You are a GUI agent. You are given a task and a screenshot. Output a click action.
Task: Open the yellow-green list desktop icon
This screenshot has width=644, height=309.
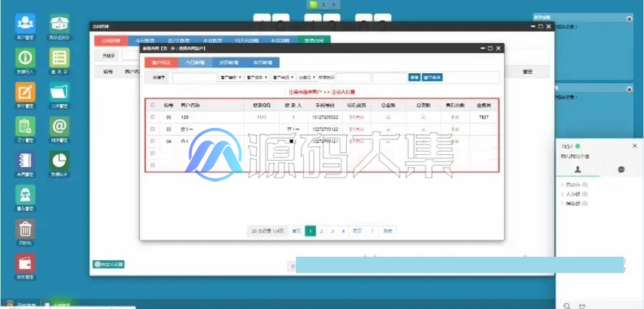[59, 58]
